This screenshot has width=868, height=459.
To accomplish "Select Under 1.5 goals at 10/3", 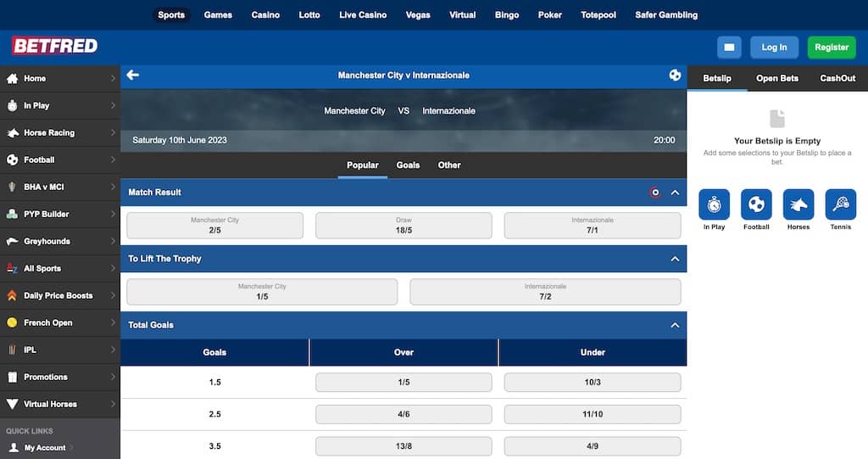I will [x=593, y=383].
